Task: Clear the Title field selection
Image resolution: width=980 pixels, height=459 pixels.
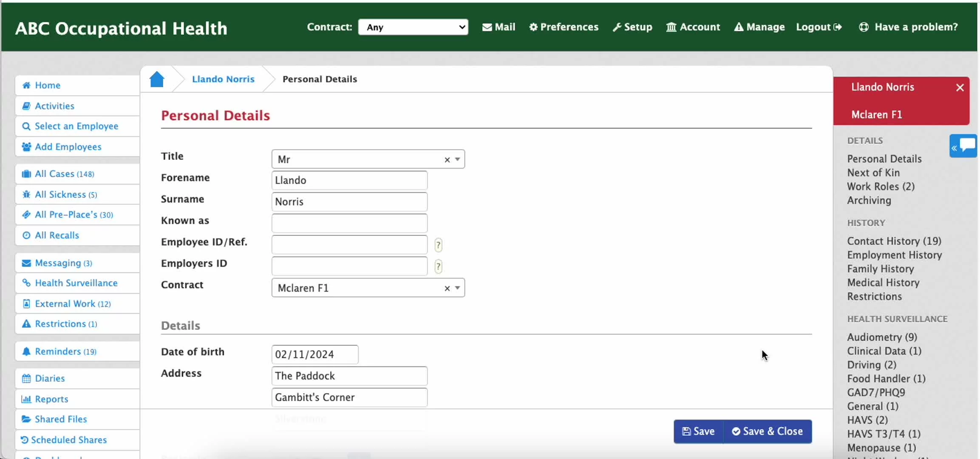Action: (447, 160)
